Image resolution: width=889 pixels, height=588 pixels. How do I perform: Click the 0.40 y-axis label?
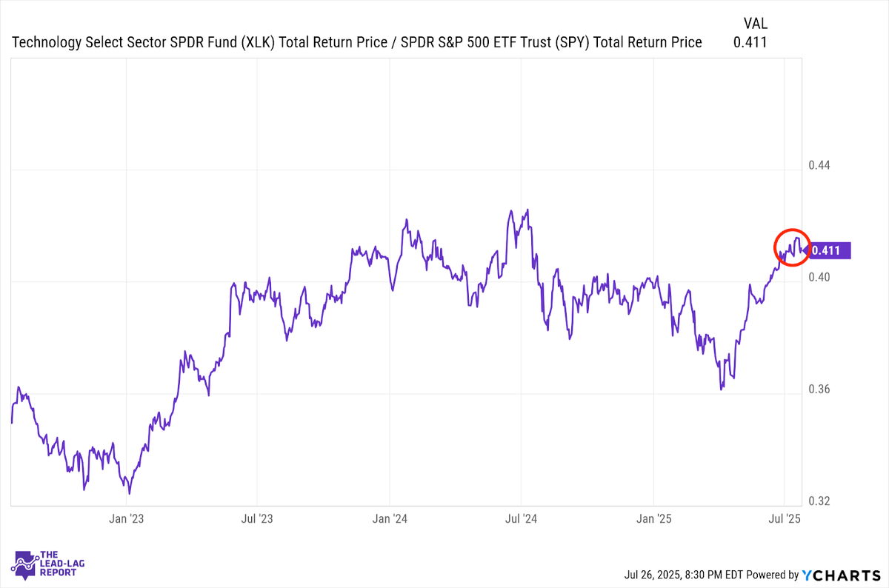(819, 276)
